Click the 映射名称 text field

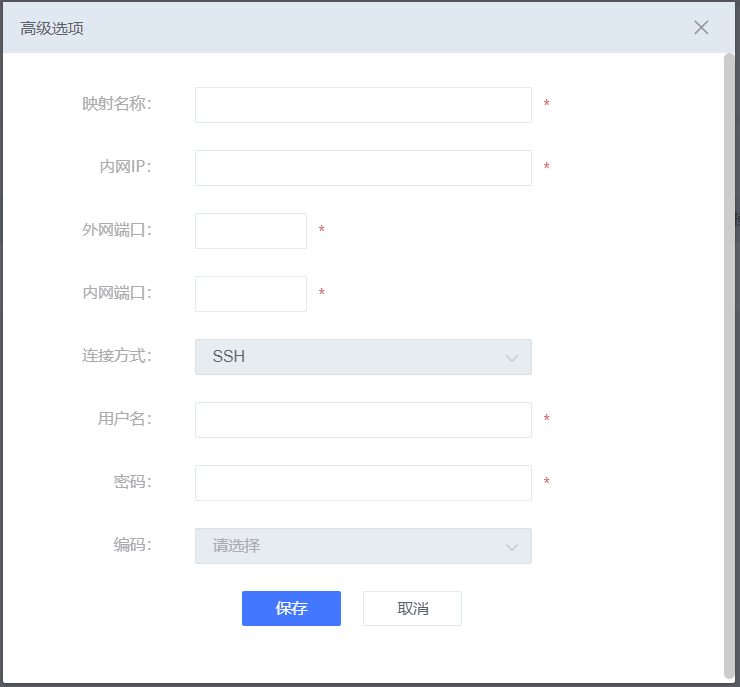point(363,105)
